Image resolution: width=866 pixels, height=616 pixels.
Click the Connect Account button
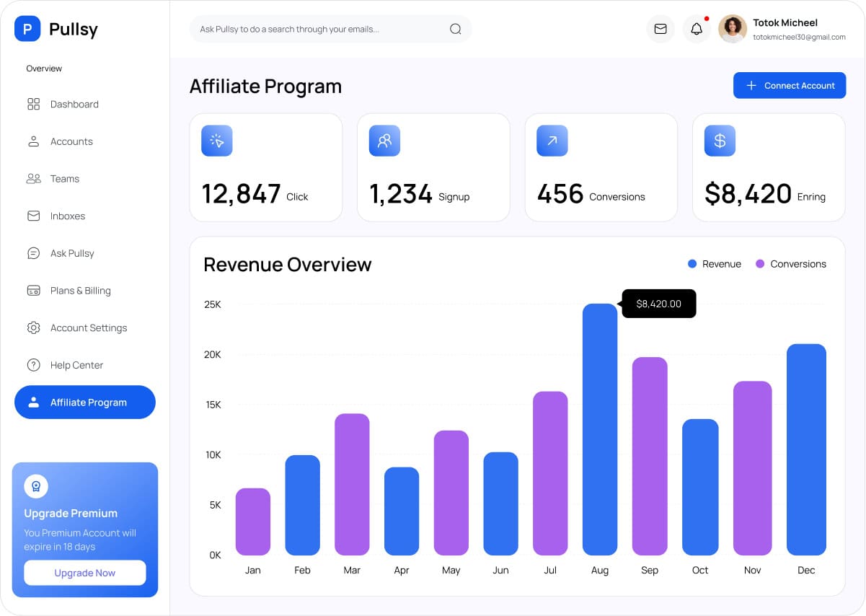point(790,85)
